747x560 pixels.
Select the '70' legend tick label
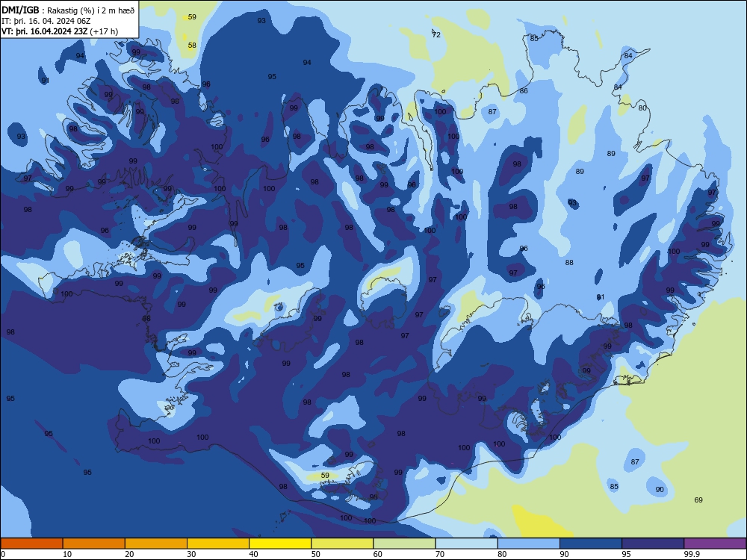pos(440,554)
